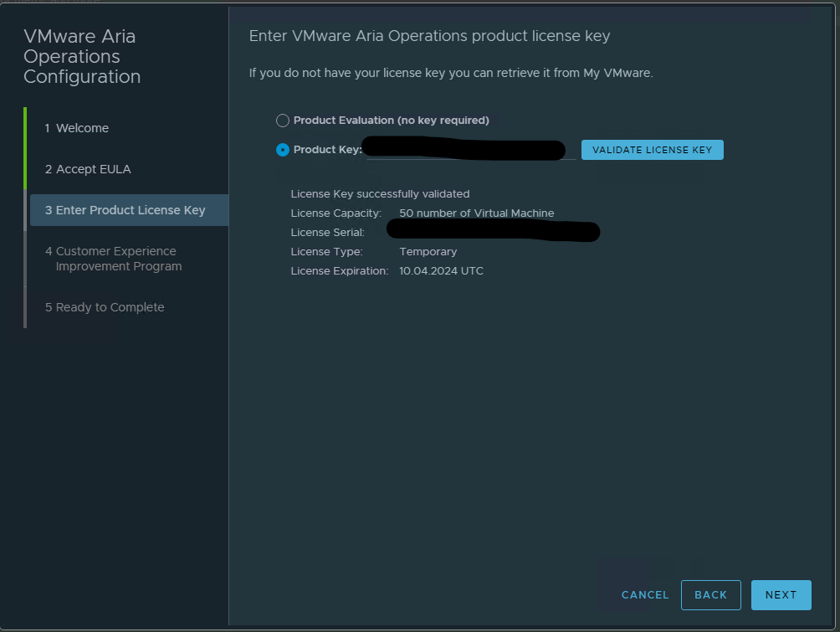Select the Product Evaluation radio button
840x632 pixels.
tap(283, 121)
